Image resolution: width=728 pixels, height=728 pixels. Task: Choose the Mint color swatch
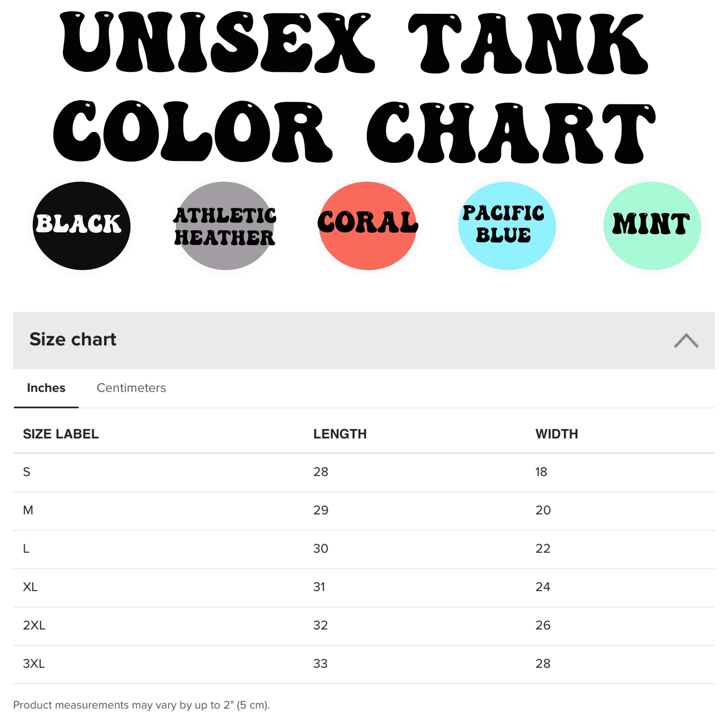coord(652,226)
